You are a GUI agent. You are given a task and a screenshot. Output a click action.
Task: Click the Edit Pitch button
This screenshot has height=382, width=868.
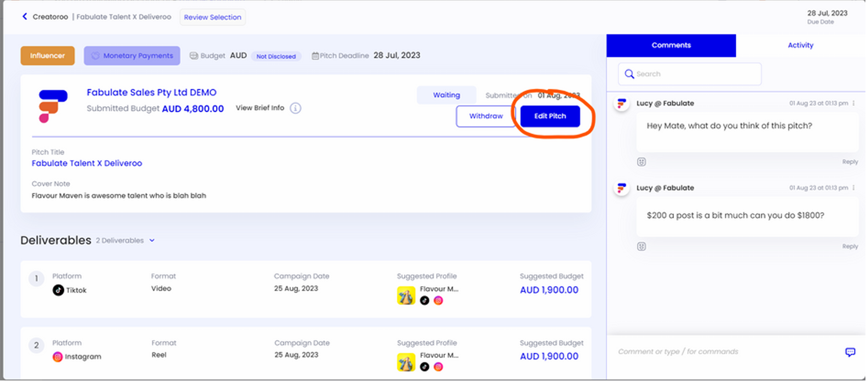pyautogui.click(x=550, y=116)
